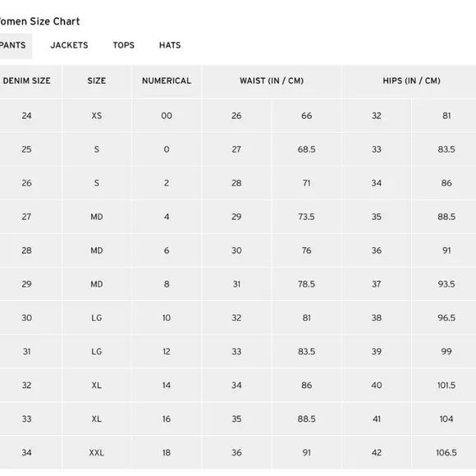
Task: Switch to the JACKETS tab
Action: tap(69, 45)
